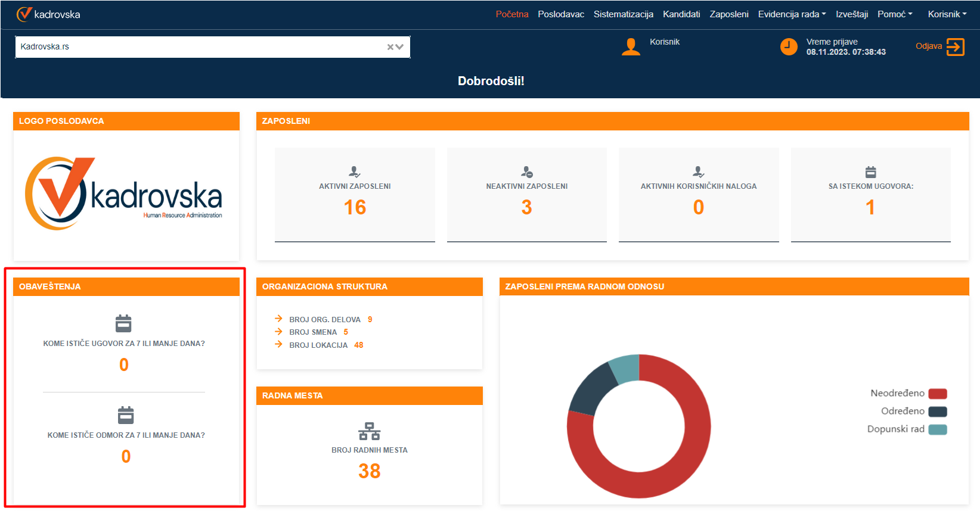980x511 pixels.
Task: Click the orange user avatar icon
Action: pyautogui.click(x=631, y=47)
